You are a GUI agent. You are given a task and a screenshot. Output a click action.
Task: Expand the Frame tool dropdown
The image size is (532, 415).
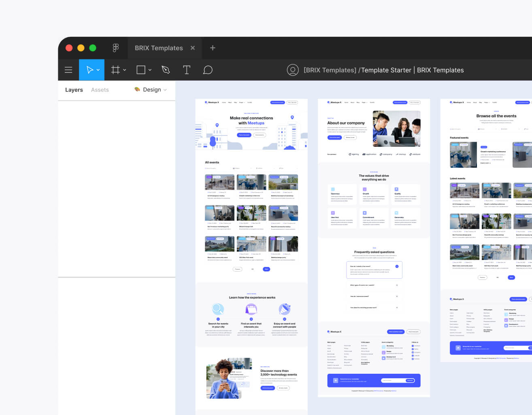tap(124, 70)
